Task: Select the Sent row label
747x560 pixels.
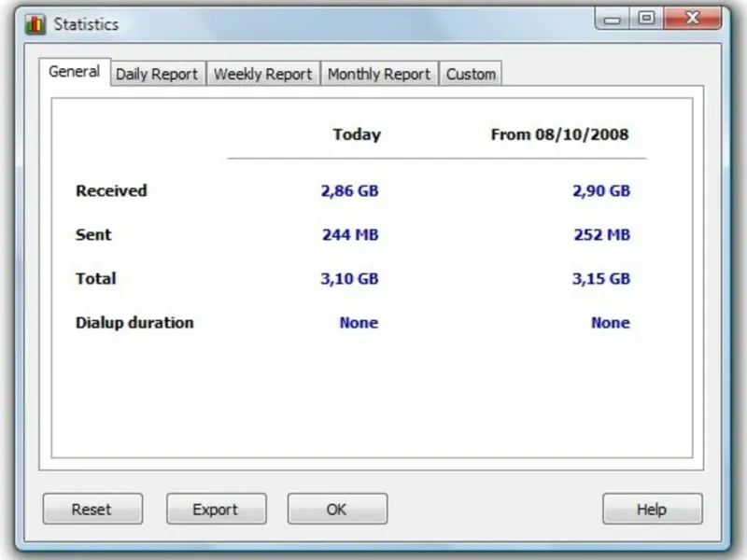Action: 93,235
